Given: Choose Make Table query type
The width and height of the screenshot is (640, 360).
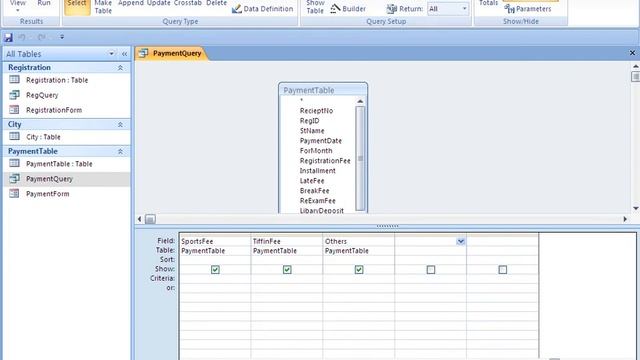Looking at the screenshot, I should [103, 7].
